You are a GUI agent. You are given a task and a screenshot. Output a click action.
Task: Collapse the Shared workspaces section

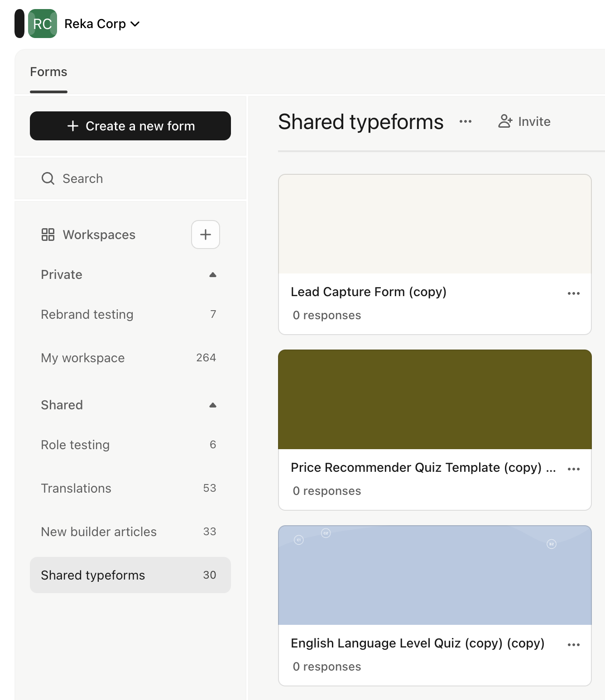(213, 405)
